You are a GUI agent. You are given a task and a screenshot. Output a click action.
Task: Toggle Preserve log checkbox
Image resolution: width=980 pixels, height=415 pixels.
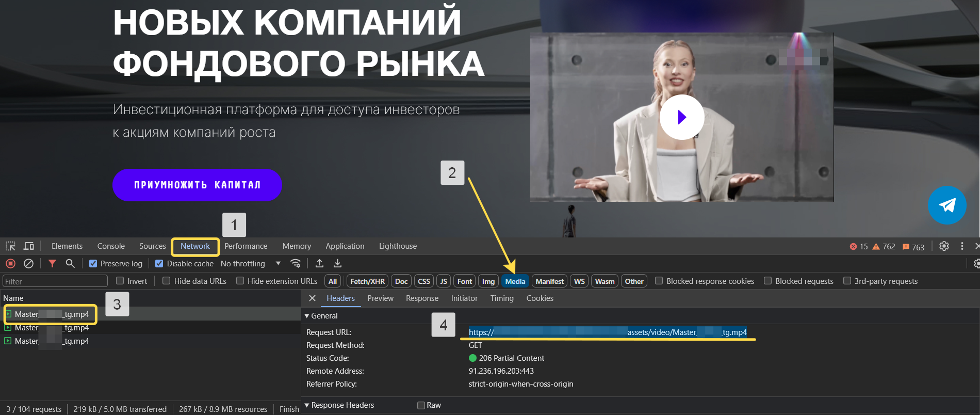click(x=93, y=264)
